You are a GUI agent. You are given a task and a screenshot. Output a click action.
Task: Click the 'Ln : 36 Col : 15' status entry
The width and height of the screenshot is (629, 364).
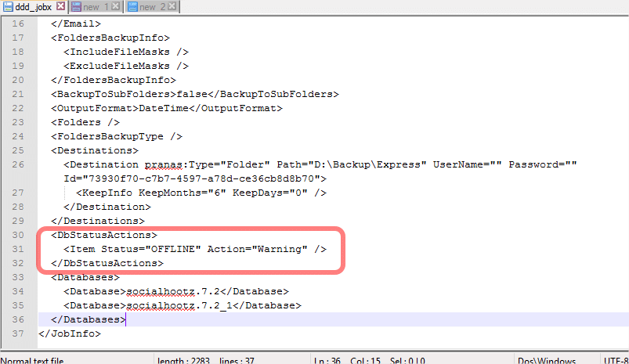coord(347,360)
